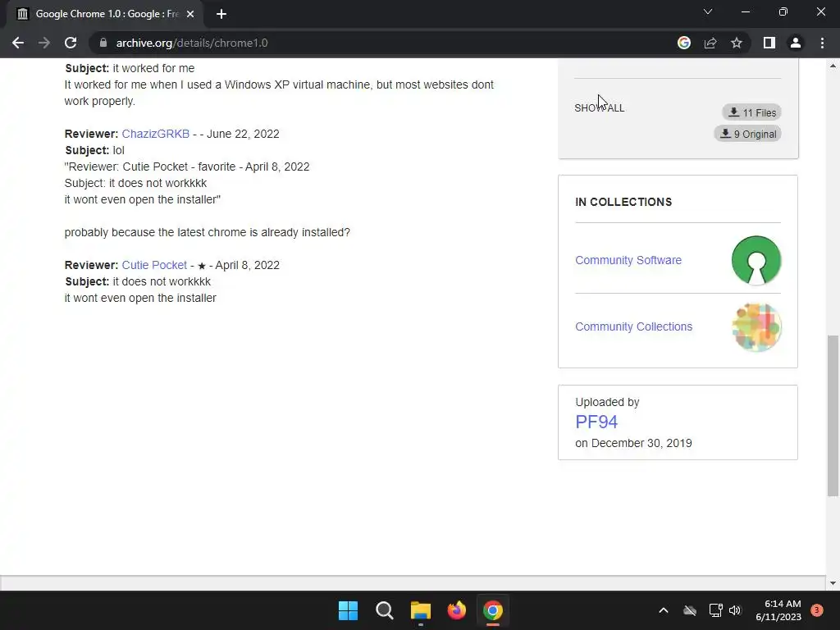The image size is (840, 630).
Task: Bookmark this page with the star icon
Action: [x=737, y=43]
